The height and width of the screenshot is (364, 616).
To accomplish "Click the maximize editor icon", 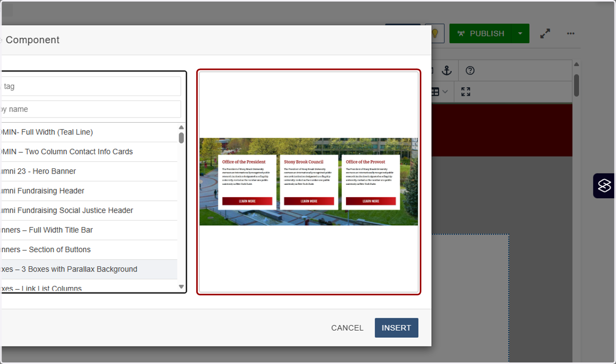I will (466, 92).
